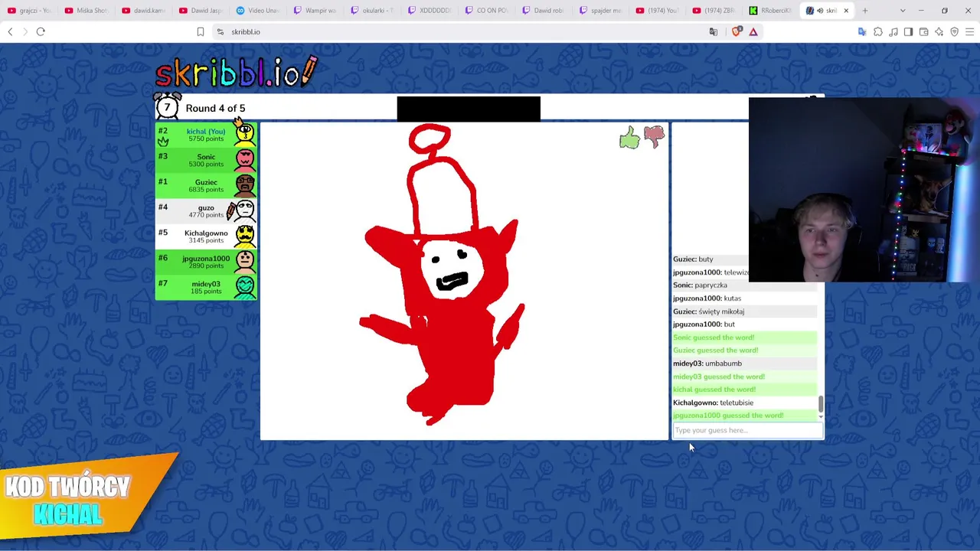
Task: Click the bookmark icon beside address bar
Action: (x=201, y=31)
